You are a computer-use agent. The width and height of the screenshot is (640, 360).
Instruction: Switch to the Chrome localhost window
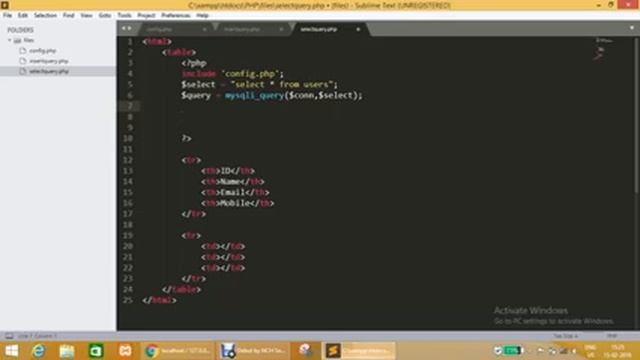point(178,351)
